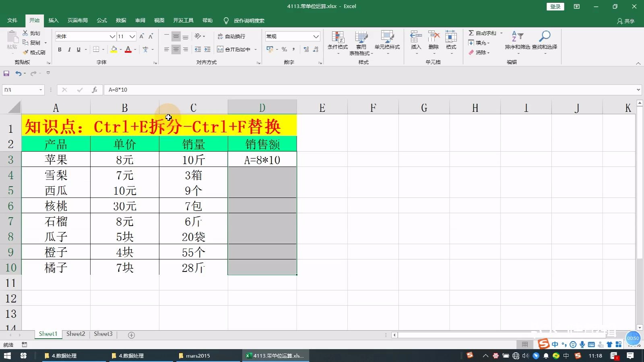Screen dimensions: 644x362
Task: Click the 登录 sign-in button
Action: (x=555, y=6)
